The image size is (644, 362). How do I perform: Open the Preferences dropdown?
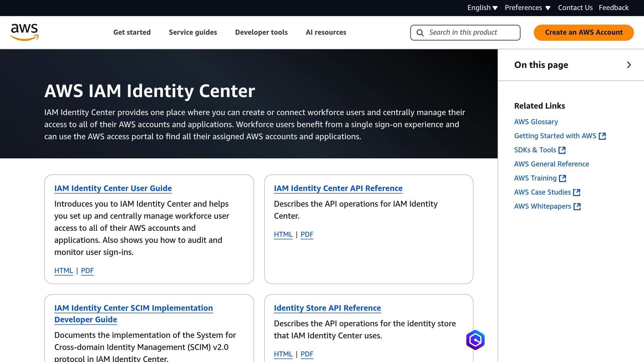(528, 8)
